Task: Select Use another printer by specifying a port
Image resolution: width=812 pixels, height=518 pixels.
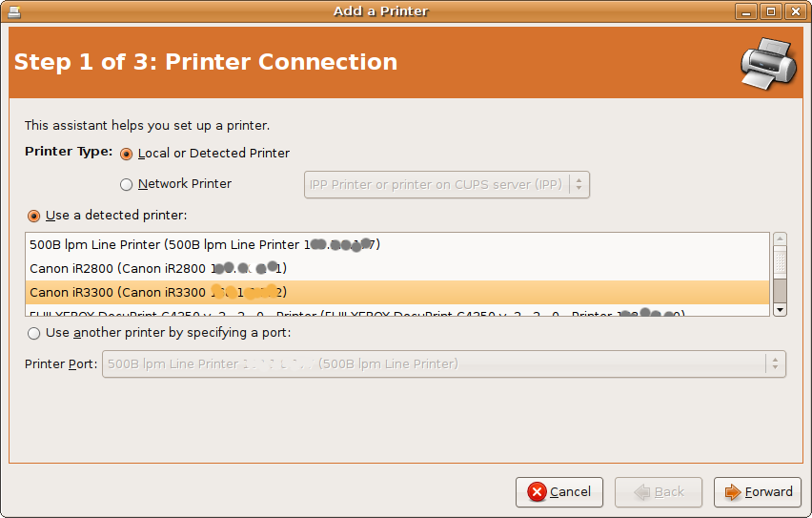Action: (x=33, y=333)
